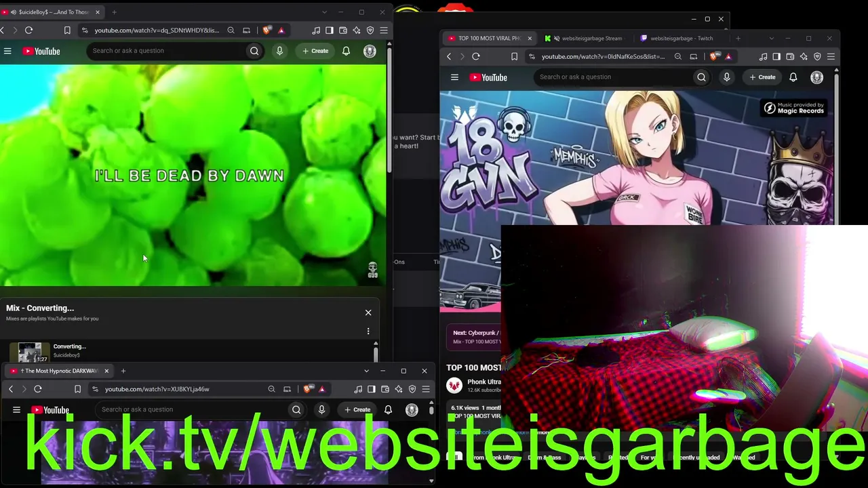This screenshot has height=488, width=868.
Task: Open Brave Rewards in the $uicideBoy$ window
Action: coord(281,30)
